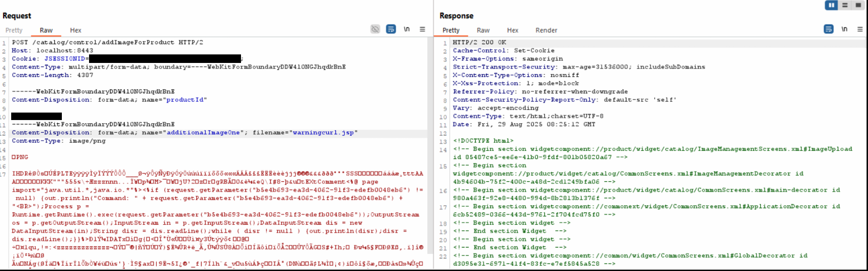868x271 pixels.
Task: Toggle word wrap icon in Request panel
Action: (x=391, y=29)
